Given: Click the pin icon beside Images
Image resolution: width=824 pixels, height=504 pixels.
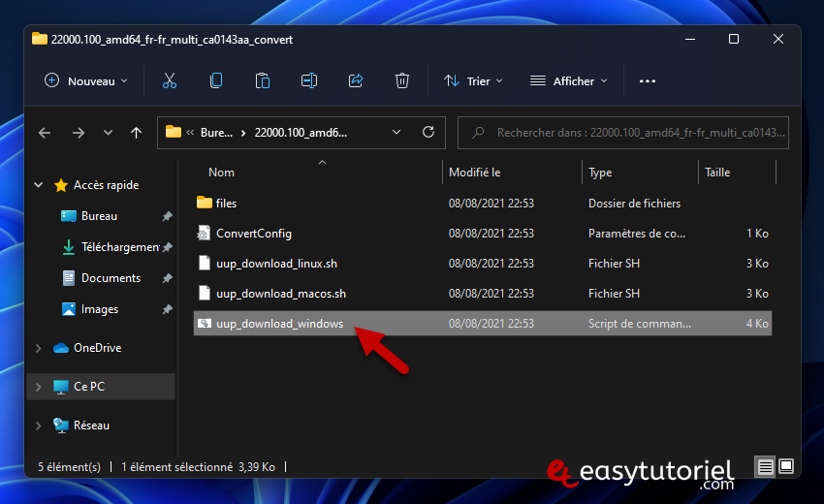Looking at the screenshot, I should click(167, 309).
